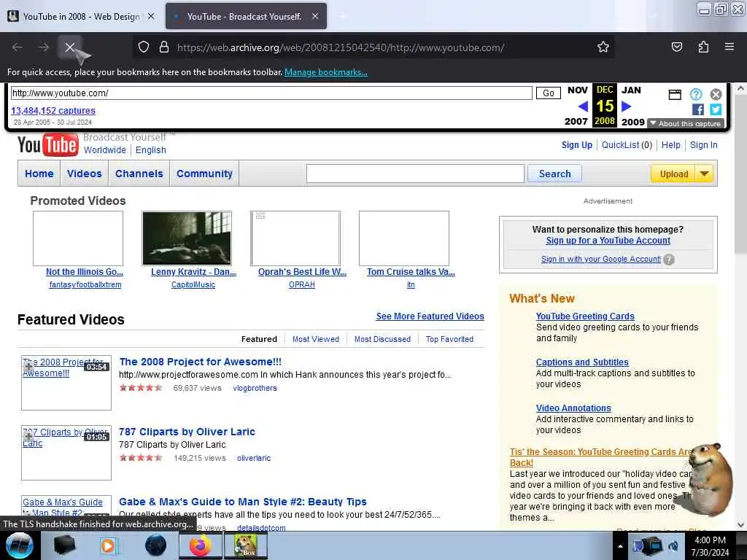The image size is (747, 560).
Task: Add 787 Cliparts video to QuickList
Action: click(x=28, y=436)
